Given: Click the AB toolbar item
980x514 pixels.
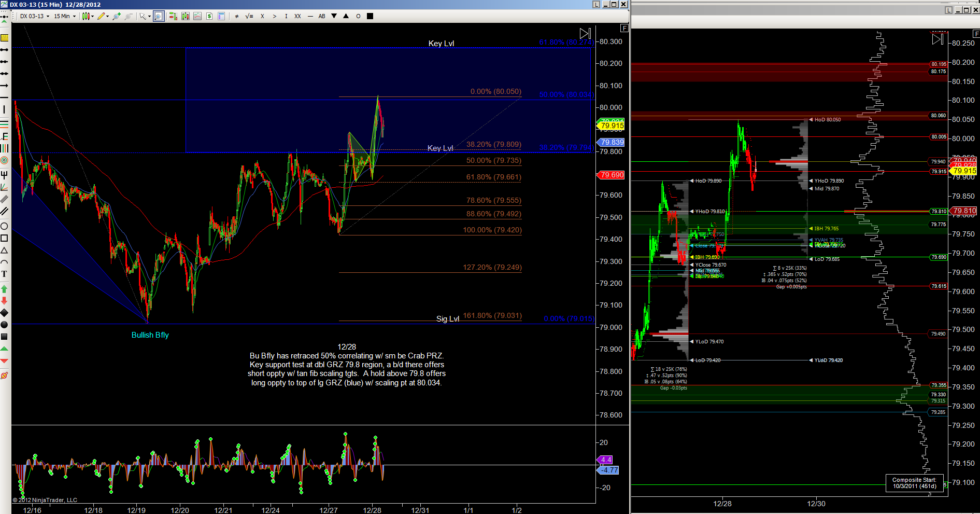Looking at the screenshot, I should pyautogui.click(x=322, y=16).
